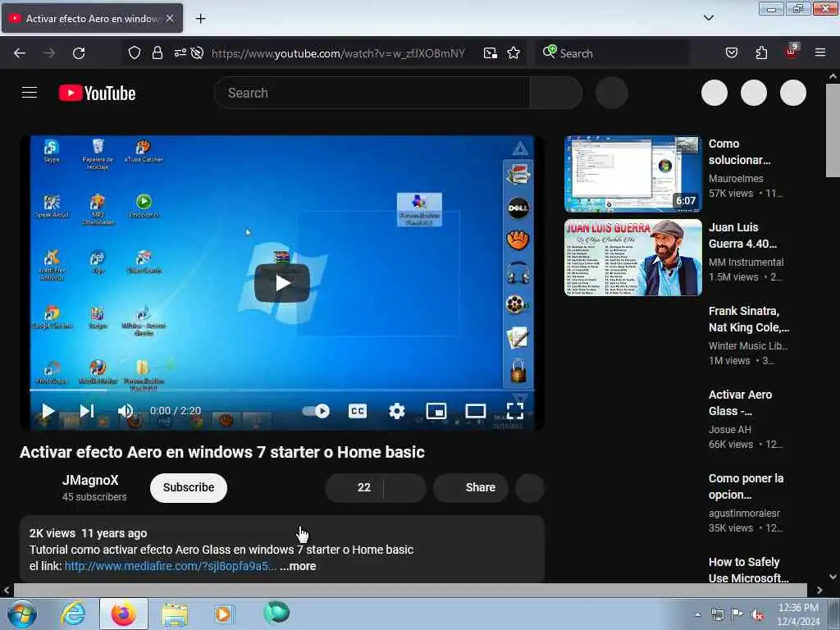Open tracking protection shield icon

point(135,53)
